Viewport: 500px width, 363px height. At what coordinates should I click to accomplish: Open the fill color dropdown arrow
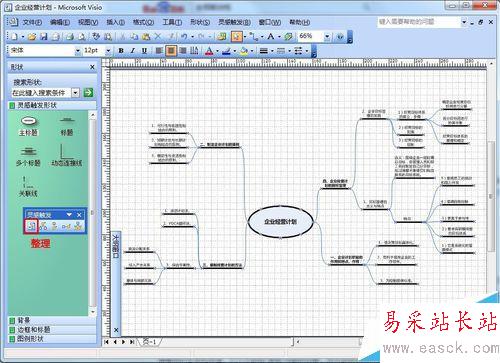pyautogui.click(x=252, y=51)
